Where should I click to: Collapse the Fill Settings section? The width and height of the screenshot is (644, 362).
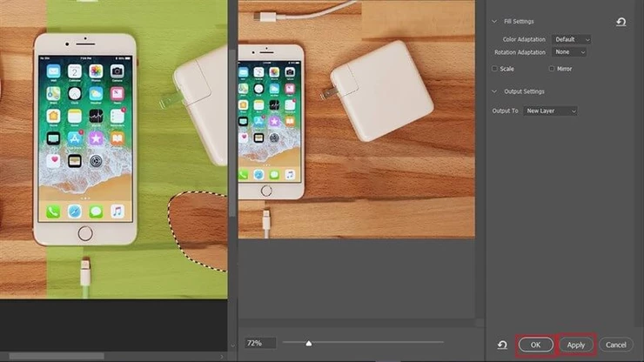click(x=494, y=21)
